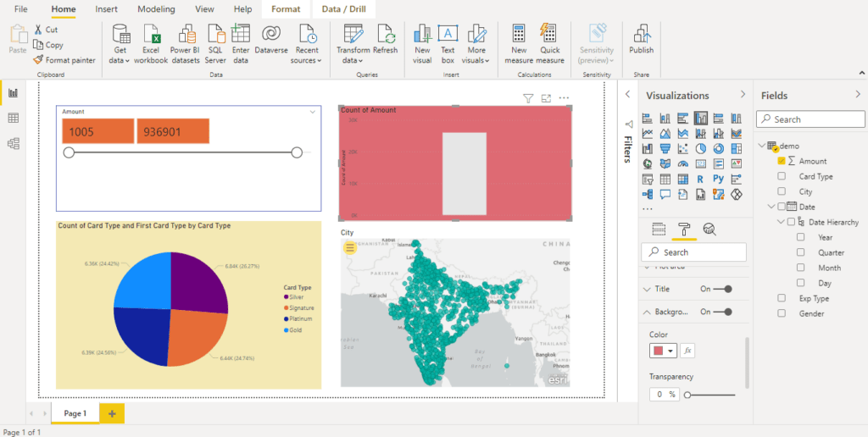Open Model view in left sidebar
The width and height of the screenshot is (868, 437).
point(13,143)
